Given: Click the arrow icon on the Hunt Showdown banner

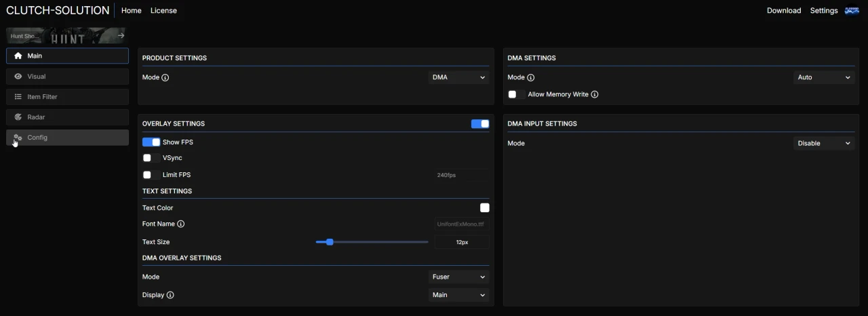Looking at the screenshot, I should click(121, 35).
